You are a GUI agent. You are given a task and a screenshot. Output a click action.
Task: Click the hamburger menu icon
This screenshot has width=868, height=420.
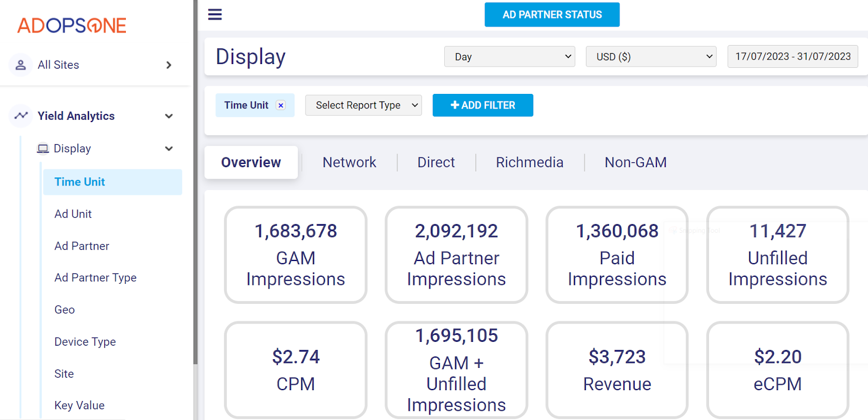[x=215, y=14]
